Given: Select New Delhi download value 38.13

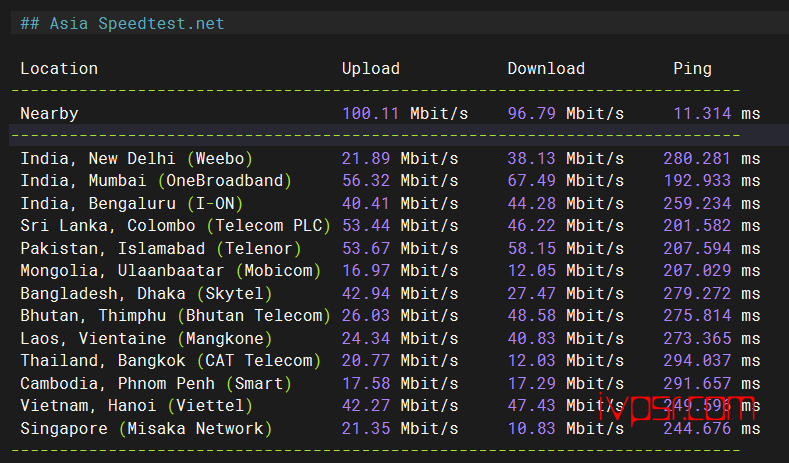Looking at the screenshot, I should click(531, 159).
